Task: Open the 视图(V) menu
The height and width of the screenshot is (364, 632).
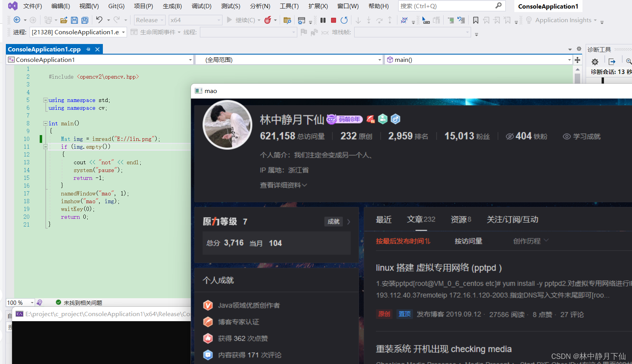Action: 89,6
